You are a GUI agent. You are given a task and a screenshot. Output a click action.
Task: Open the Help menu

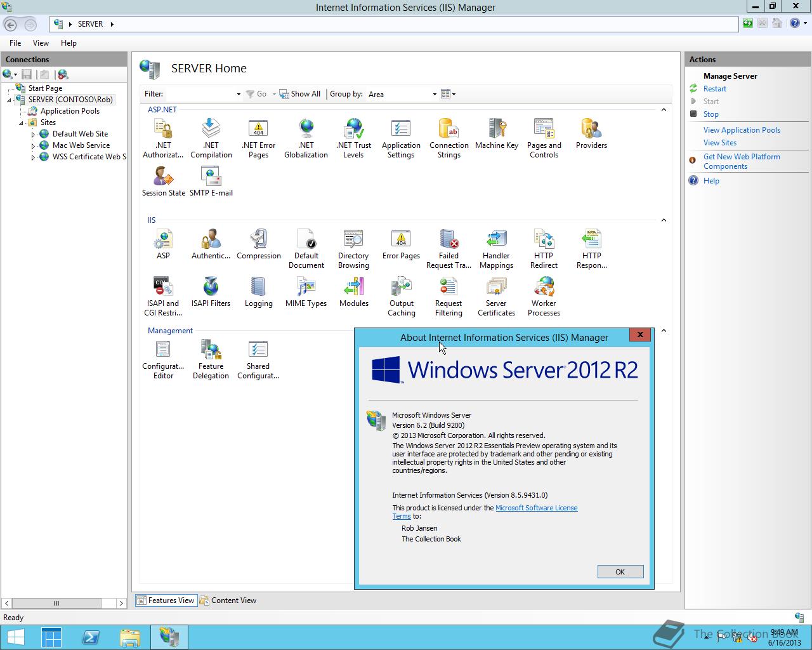point(69,43)
